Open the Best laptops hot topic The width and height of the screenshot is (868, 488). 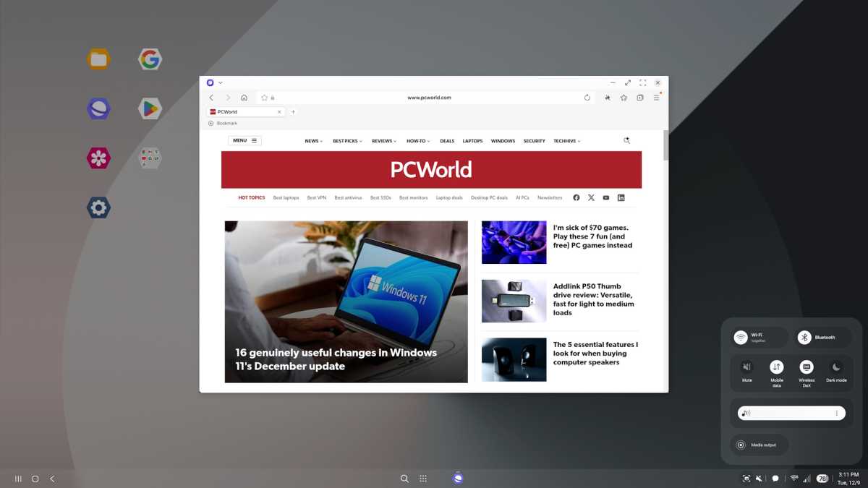286,197
